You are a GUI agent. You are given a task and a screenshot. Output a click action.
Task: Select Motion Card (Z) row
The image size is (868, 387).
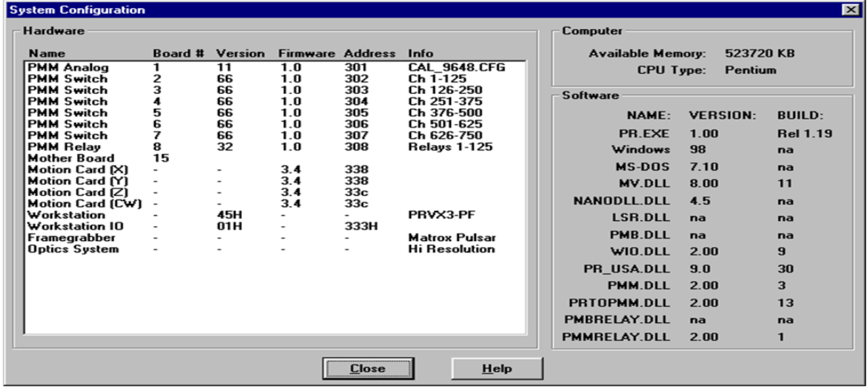click(276, 192)
